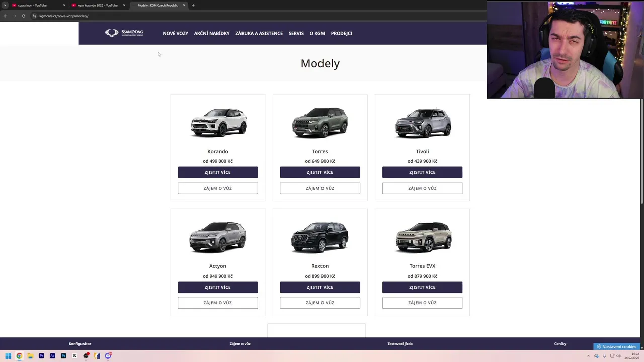This screenshot has height=362, width=644.
Task: Click ZÁJEM O VŮZ for Actyon
Action: 218,303
